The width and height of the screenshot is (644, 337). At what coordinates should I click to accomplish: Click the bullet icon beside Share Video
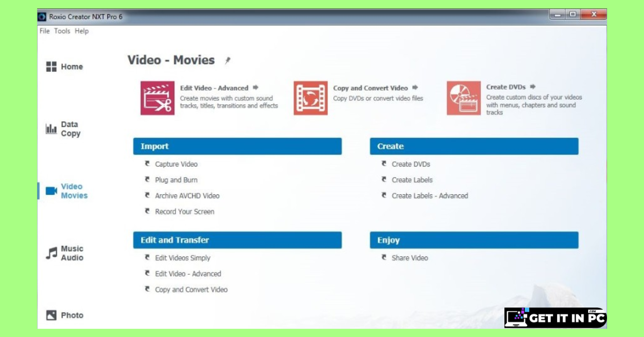384,258
